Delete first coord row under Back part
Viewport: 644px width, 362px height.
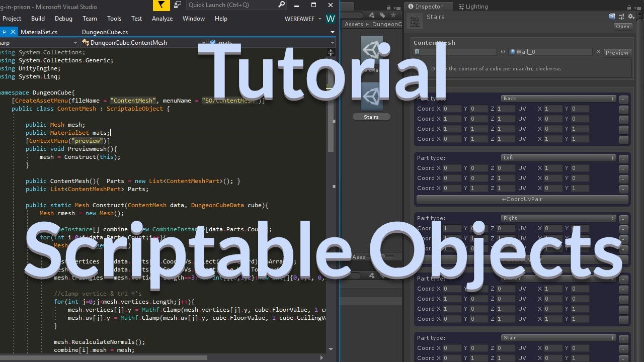(624, 109)
